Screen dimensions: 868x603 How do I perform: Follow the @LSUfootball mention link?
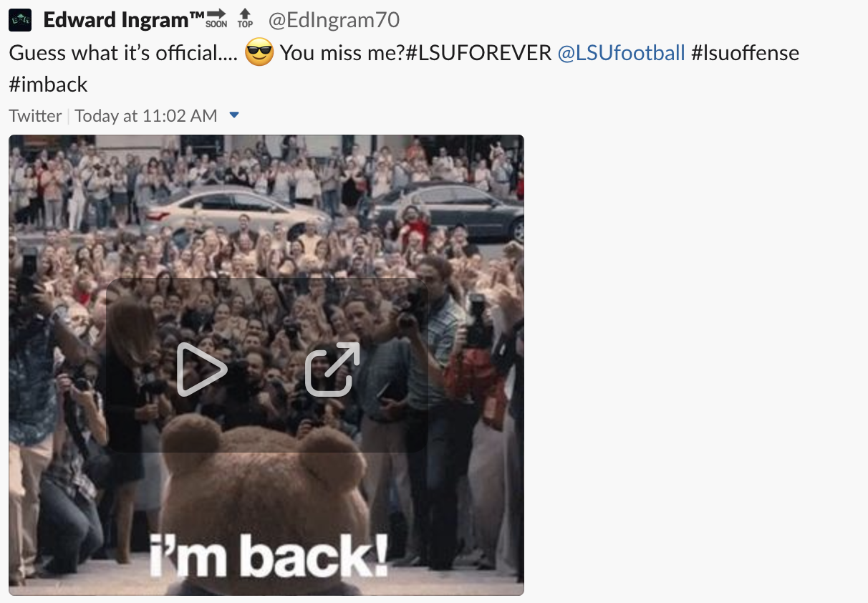click(621, 53)
